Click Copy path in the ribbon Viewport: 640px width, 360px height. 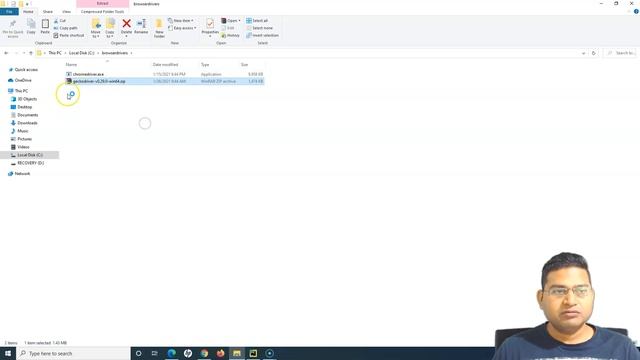65,28
